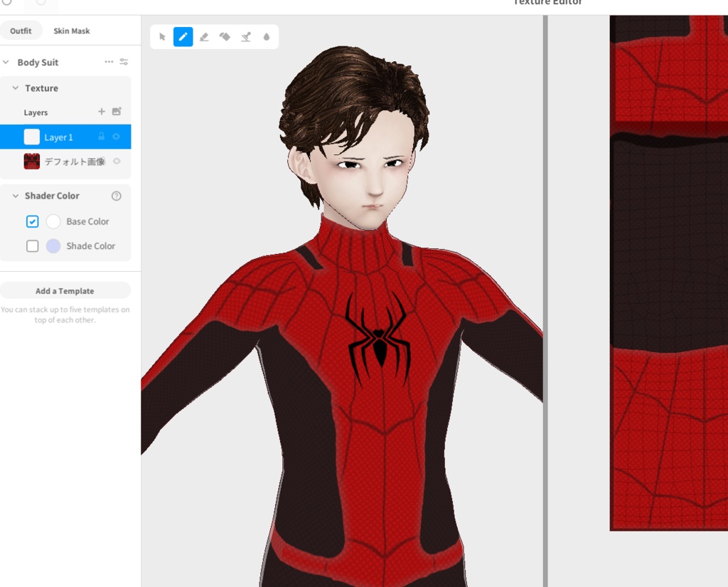
Task: Click the UV texture map canvas
Action: pos(668,273)
